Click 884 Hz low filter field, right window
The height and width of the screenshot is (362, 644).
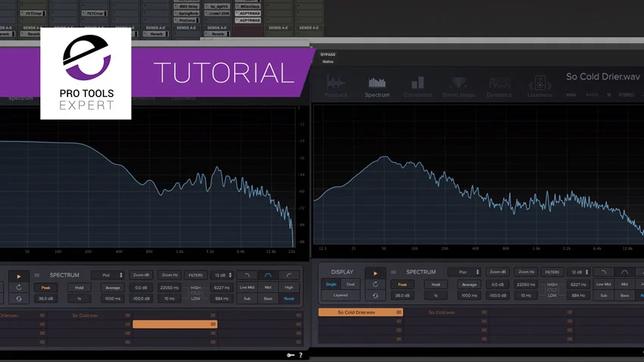coord(578,295)
